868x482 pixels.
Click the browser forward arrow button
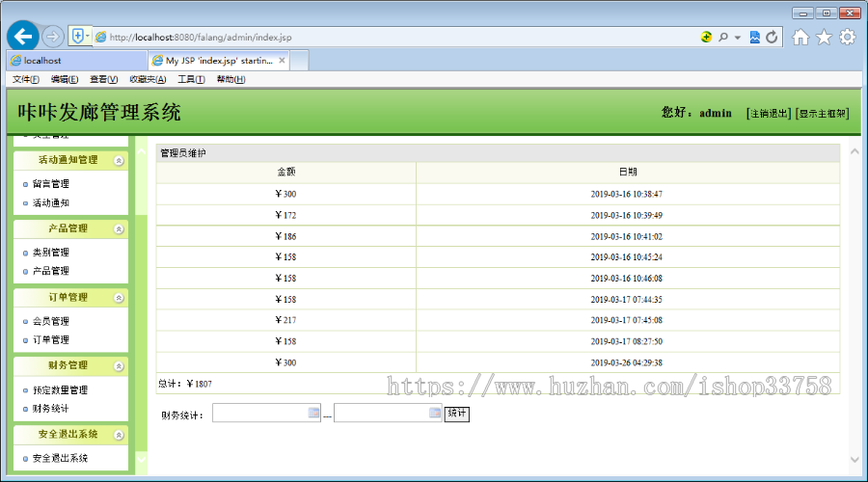[53, 37]
